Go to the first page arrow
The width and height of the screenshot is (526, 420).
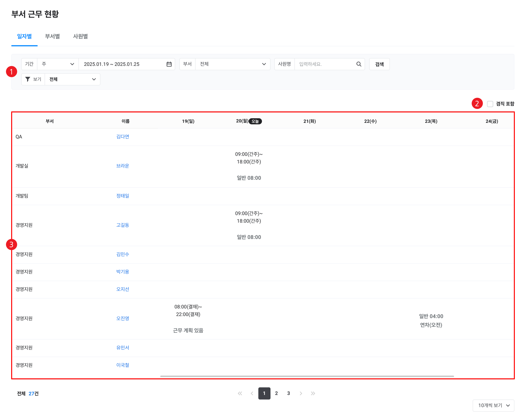click(x=240, y=393)
